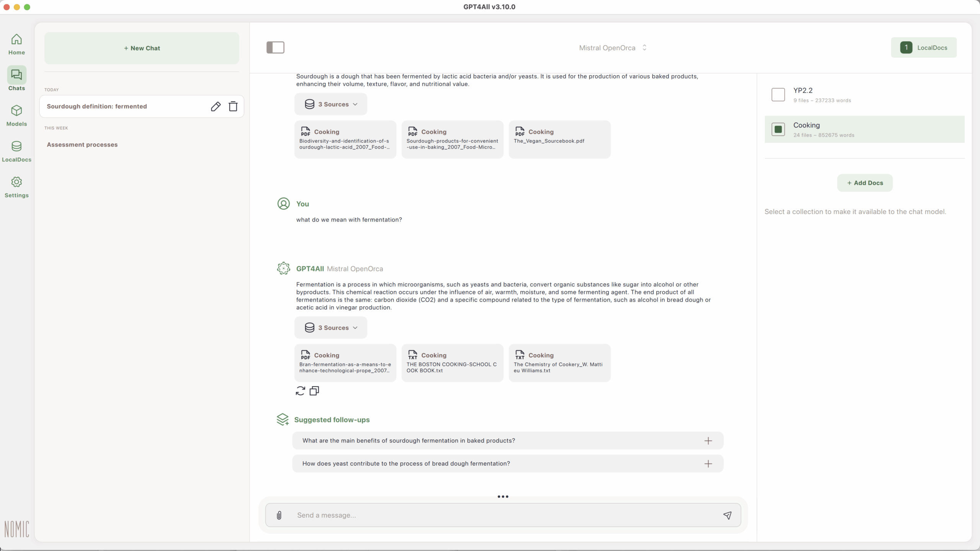
Task: Click the Suggested follow-ups layers icon
Action: coord(283,419)
